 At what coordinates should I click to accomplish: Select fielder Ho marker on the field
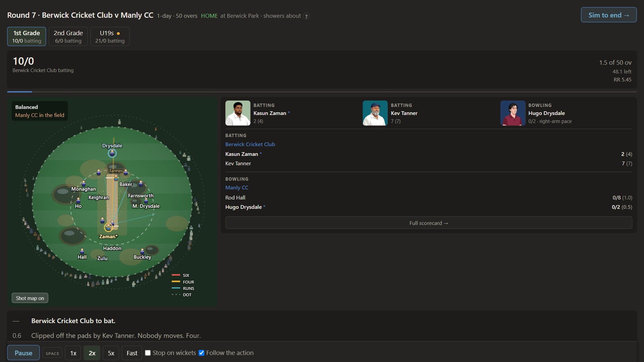[78, 200]
